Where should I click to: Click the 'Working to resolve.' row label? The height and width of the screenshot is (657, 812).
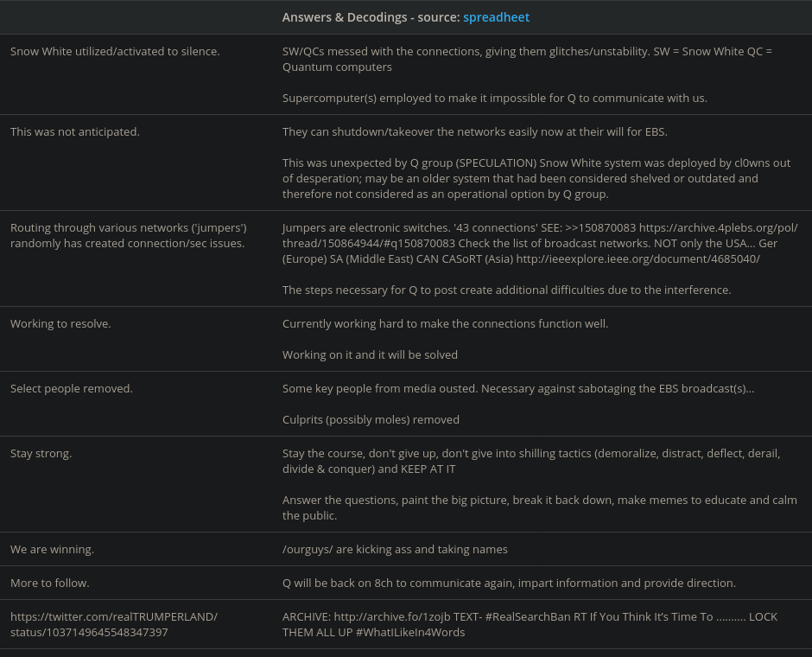(60, 323)
